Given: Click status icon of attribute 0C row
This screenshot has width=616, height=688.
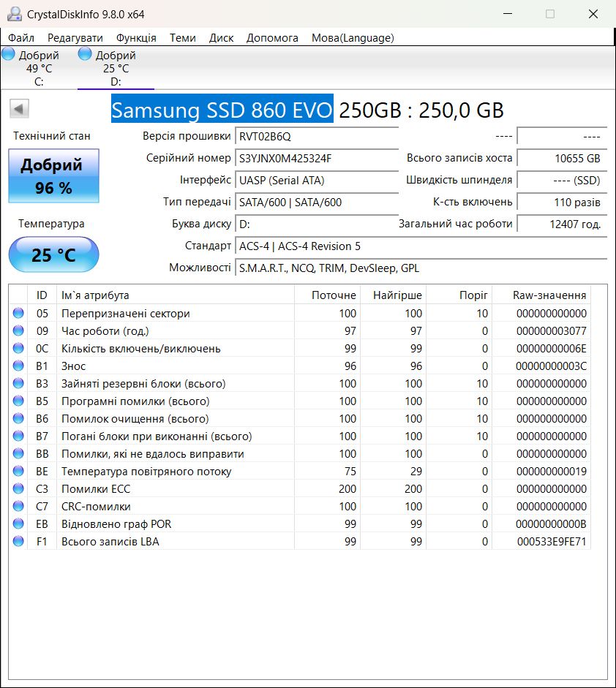Looking at the screenshot, I should [x=18, y=349].
